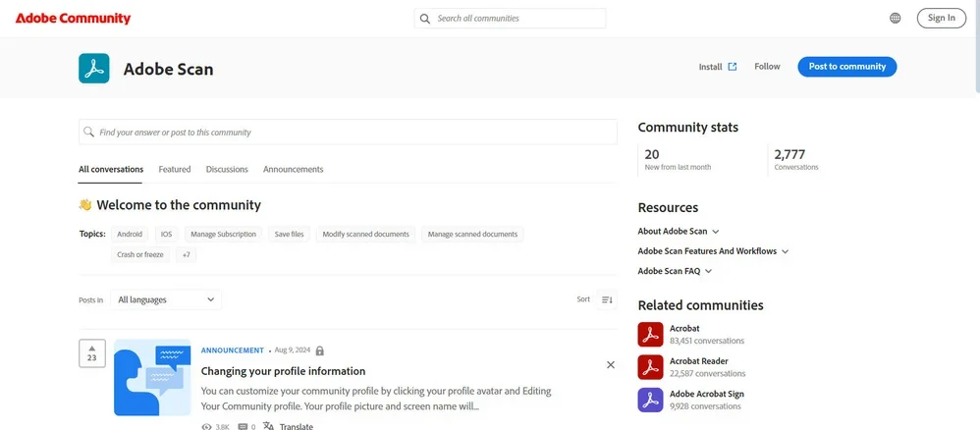This screenshot has width=980, height=430.
Task: Click the external link icon beside Install
Action: (x=733, y=67)
